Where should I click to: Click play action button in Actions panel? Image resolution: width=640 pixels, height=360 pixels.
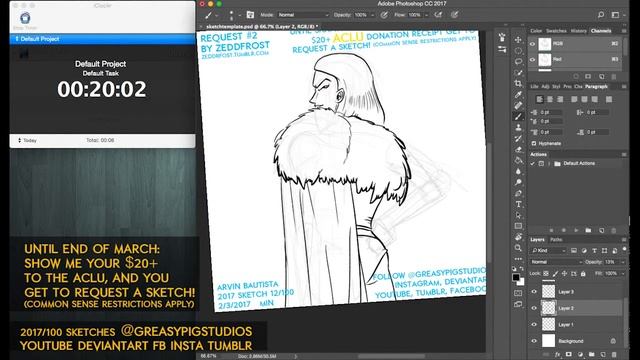576,231
